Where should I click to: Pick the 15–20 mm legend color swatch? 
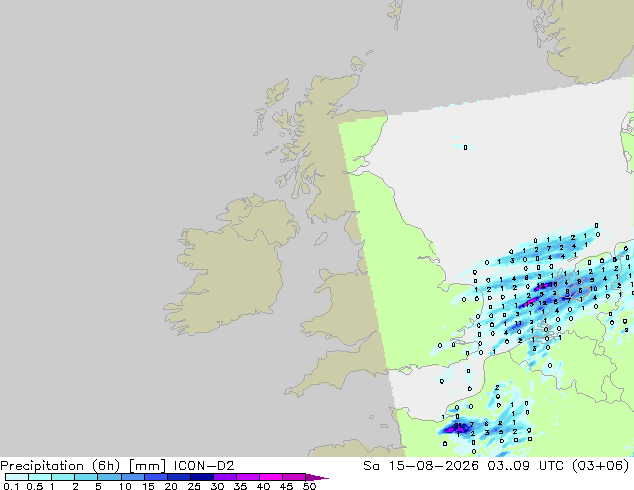point(156,477)
